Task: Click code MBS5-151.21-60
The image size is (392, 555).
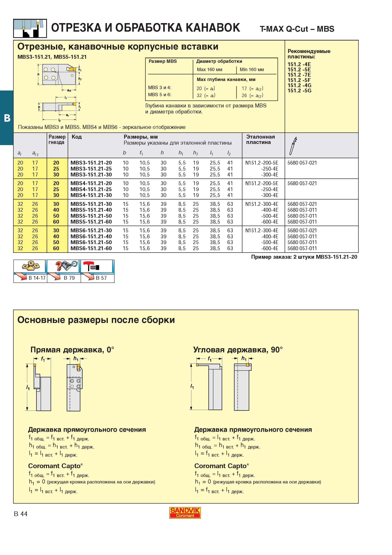Action: coord(91,222)
